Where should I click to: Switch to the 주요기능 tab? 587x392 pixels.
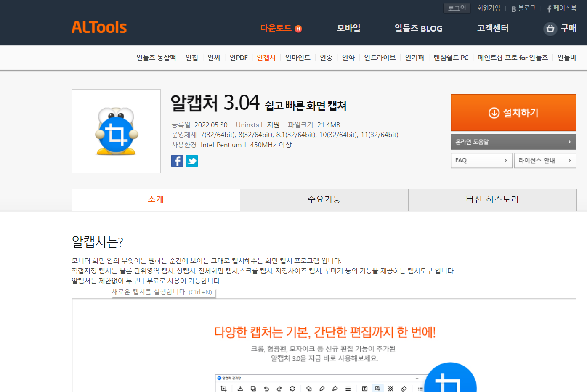coord(324,200)
